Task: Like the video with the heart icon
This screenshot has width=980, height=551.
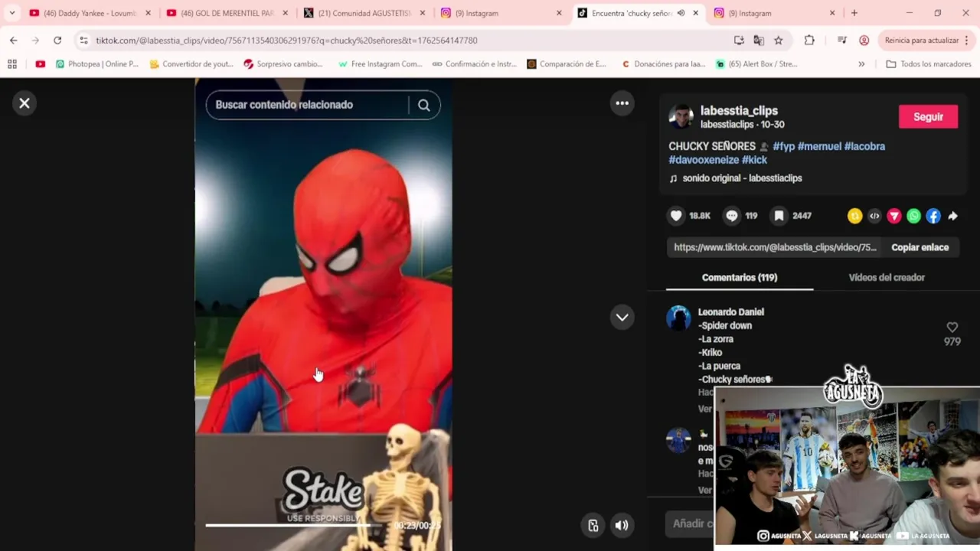Action: (676, 216)
